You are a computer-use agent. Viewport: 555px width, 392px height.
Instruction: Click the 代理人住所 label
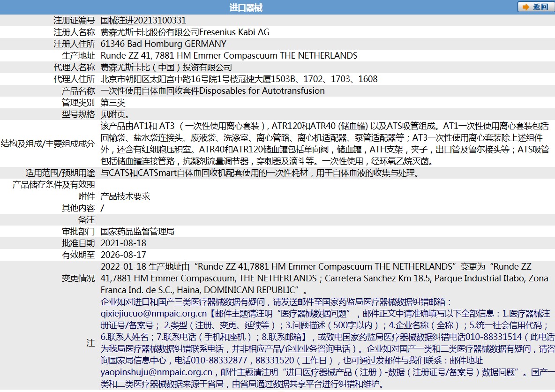[x=75, y=79]
